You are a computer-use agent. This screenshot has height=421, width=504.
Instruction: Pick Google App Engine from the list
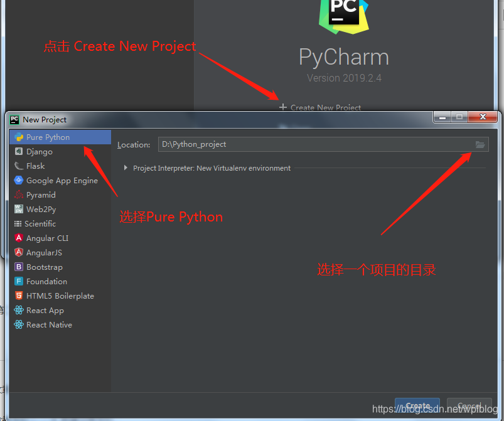pyautogui.click(x=60, y=181)
